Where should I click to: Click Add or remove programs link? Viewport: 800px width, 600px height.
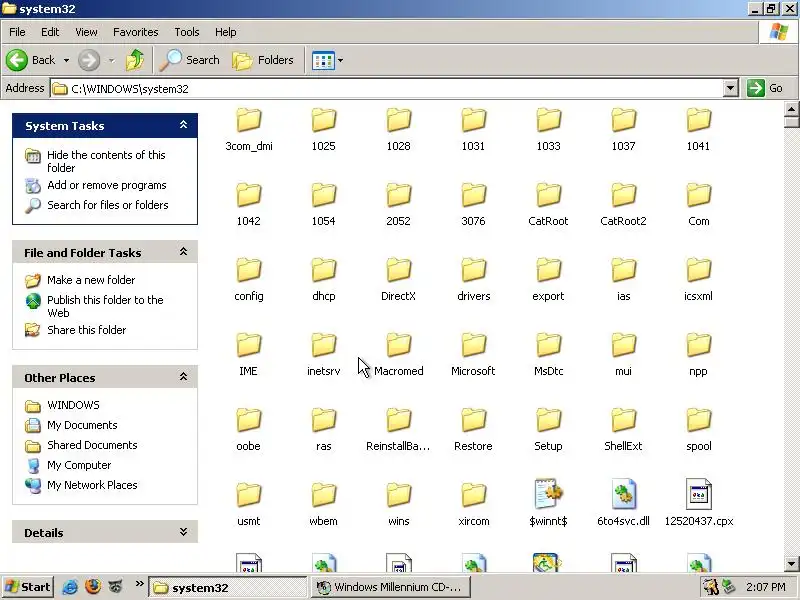coord(107,185)
